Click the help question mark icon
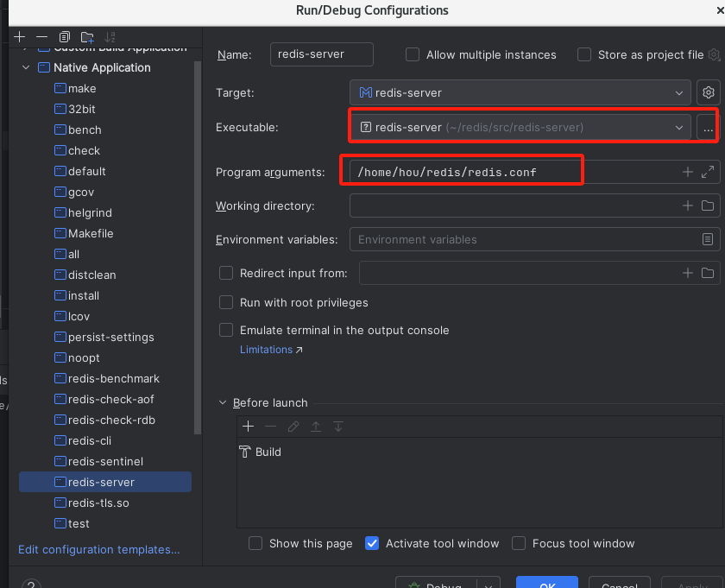Screen dimensions: 725x588 point(31,584)
